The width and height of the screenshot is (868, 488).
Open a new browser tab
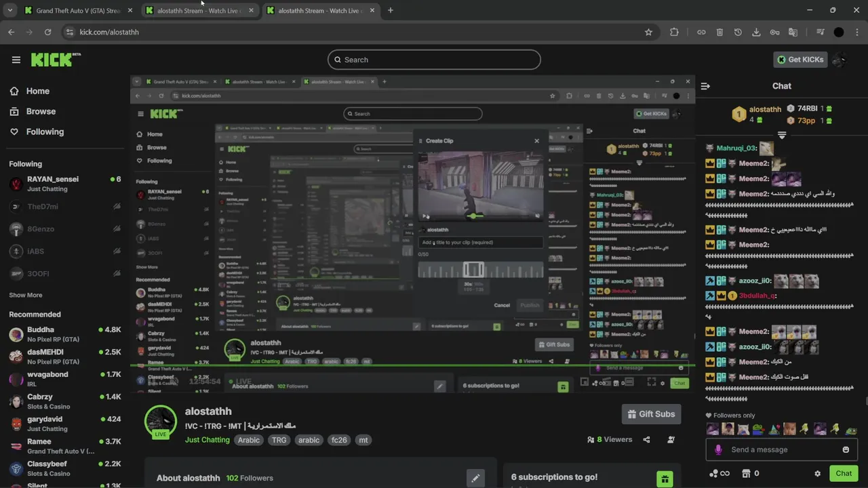pos(390,10)
